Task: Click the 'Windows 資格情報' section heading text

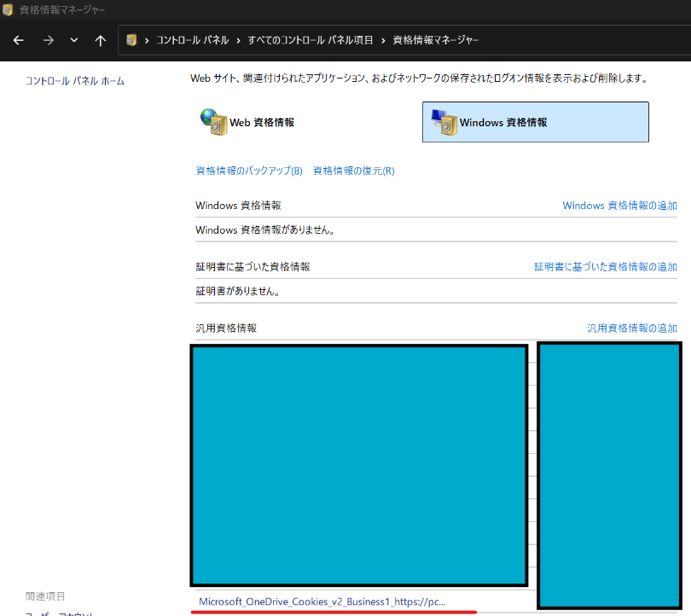Action: pos(238,206)
